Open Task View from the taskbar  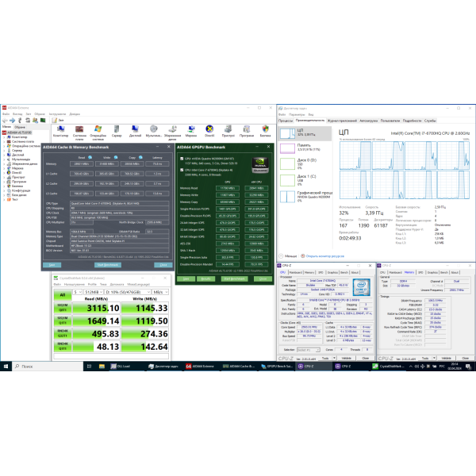(89, 367)
